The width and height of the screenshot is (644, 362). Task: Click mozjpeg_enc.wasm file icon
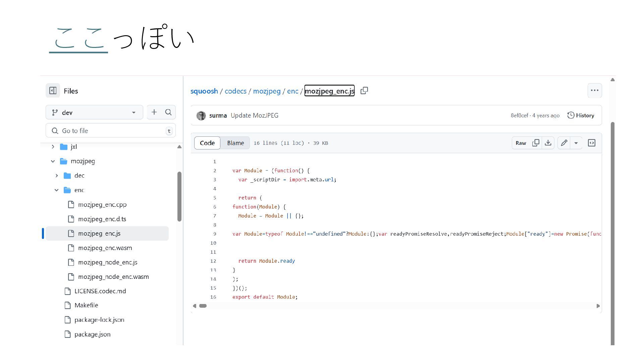coord(71,248)
